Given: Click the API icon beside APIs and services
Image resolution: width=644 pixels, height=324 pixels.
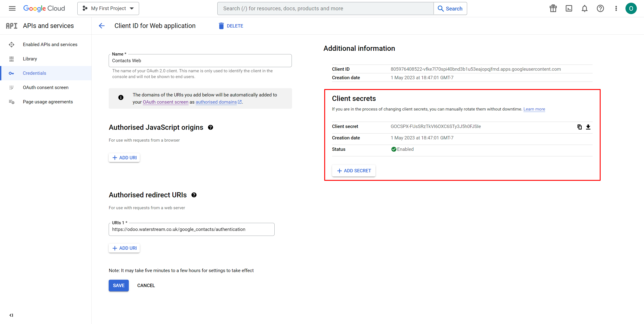Looking at the screenshot, I should tap(11, 26).
